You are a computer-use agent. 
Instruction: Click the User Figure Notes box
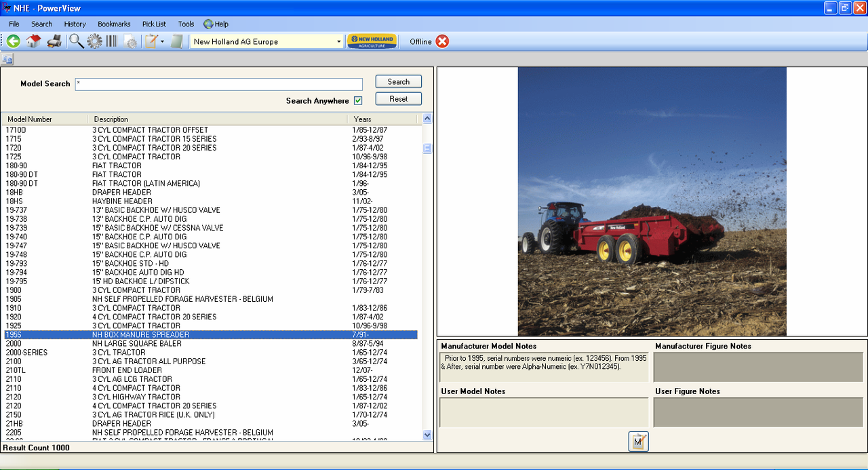[x=758, y=412]
